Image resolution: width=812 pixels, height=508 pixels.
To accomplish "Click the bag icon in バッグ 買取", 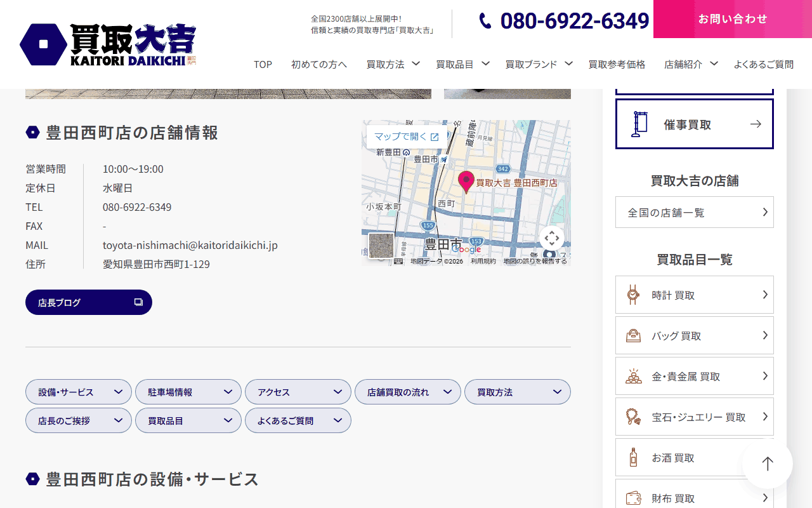I will pyautogui.click(x=632, y=335).
